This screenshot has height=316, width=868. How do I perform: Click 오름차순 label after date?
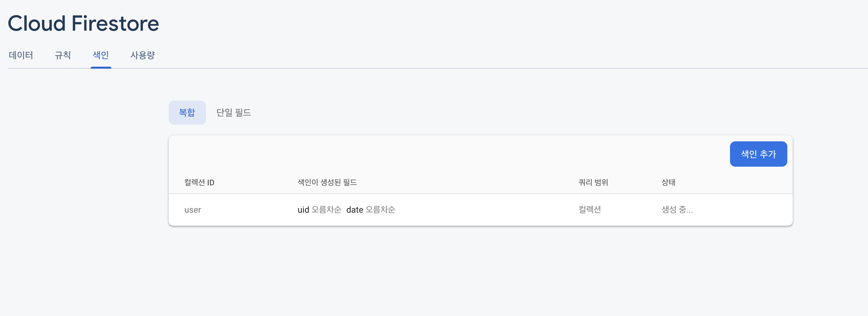[x=380, y=210]
